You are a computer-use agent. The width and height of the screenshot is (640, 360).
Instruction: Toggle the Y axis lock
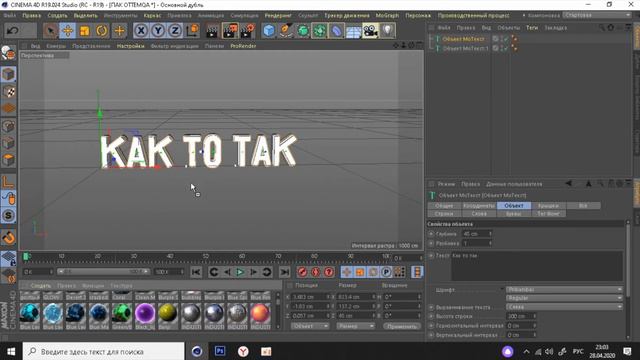pos(158,31)
